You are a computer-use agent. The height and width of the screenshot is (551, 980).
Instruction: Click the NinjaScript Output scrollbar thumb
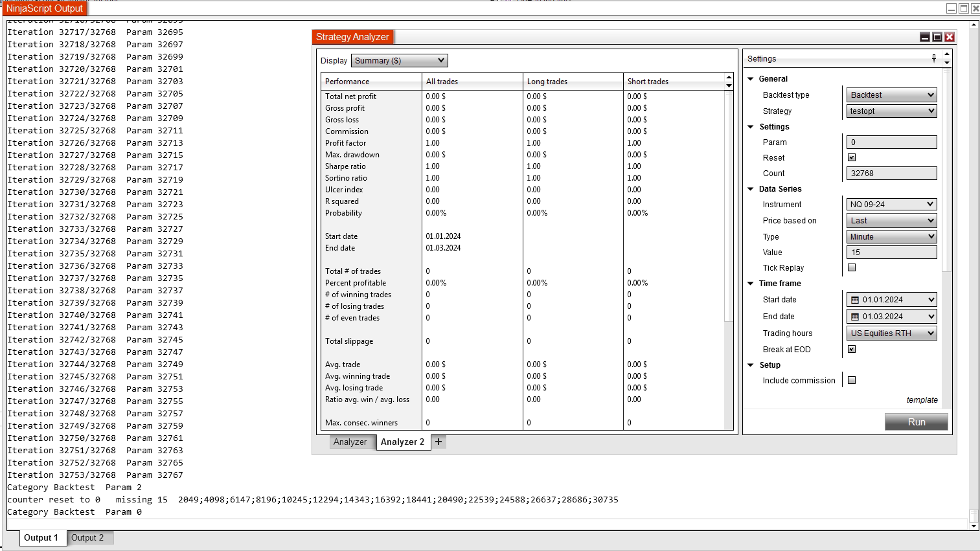pos(974,515)
